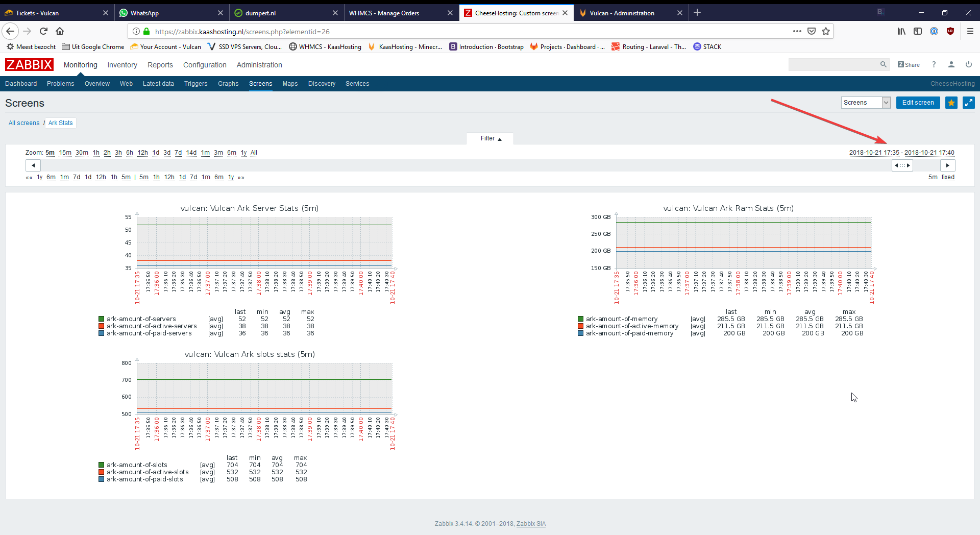Bookmark this page star icon
This screenshot has width=980, height=535.
tap(826, 31)
